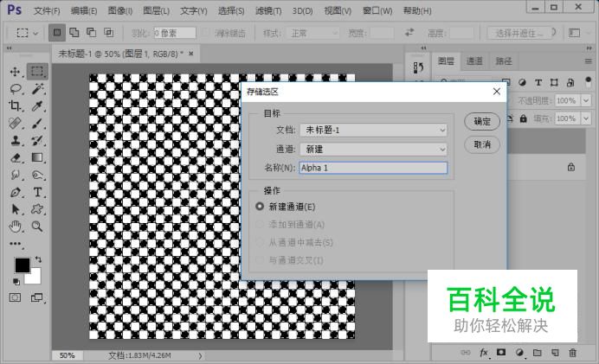Open the History panel icon
599x364 pixels.
(418, 68)
